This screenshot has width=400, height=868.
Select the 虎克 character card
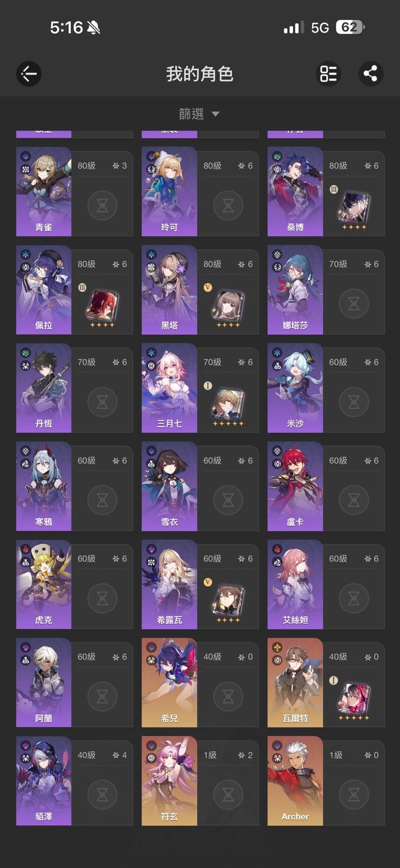74,585
